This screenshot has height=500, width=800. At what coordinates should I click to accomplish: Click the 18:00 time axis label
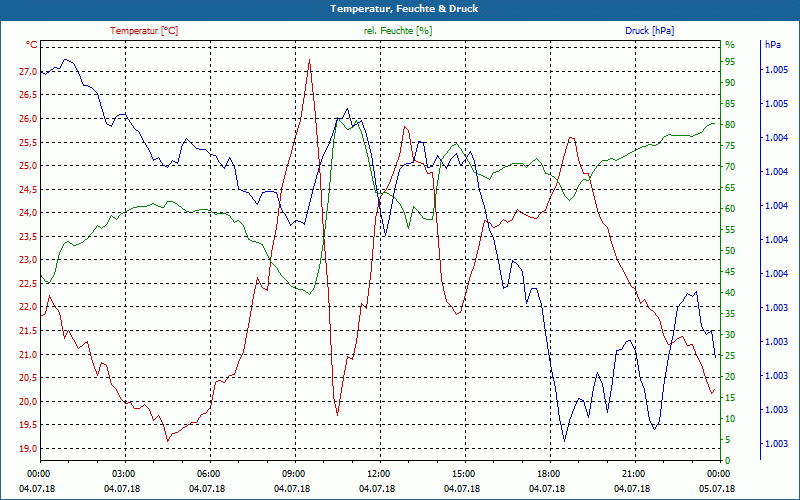tap(548, 473)
